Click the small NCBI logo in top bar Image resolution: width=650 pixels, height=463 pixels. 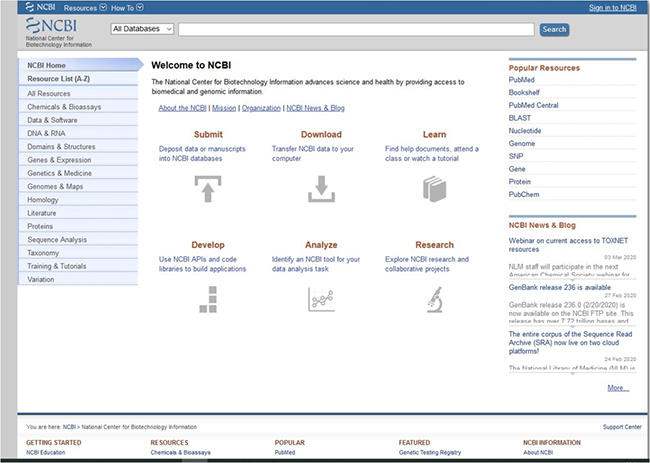click(x=40, y=7)
